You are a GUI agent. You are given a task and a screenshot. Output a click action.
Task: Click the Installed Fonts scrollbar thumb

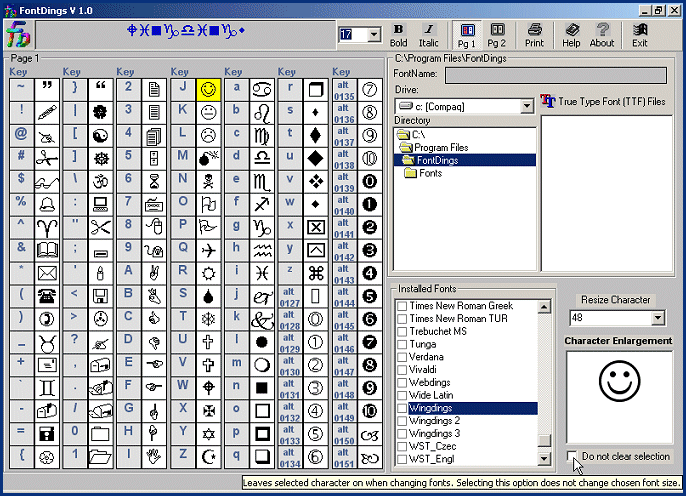coord(544,440)
